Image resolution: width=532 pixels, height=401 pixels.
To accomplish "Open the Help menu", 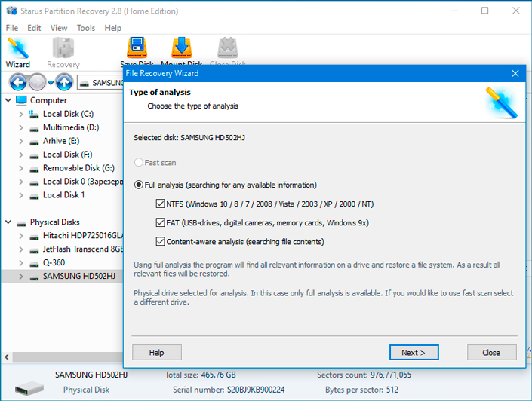I will tap(112, 28).
